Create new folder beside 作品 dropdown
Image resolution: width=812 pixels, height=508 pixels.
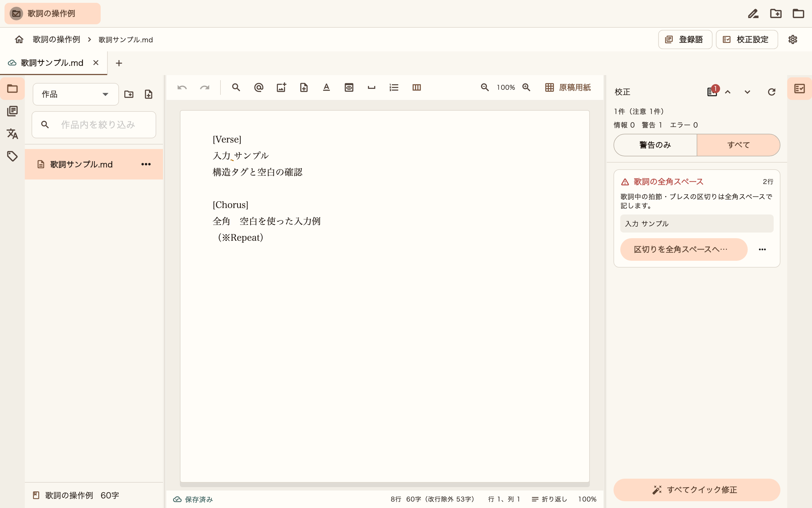129,95
